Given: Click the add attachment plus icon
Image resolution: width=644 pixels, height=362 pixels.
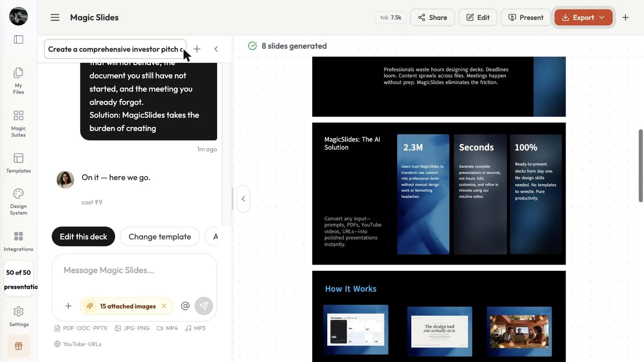Looking at the screenshot, I should (x=68, y=306).
